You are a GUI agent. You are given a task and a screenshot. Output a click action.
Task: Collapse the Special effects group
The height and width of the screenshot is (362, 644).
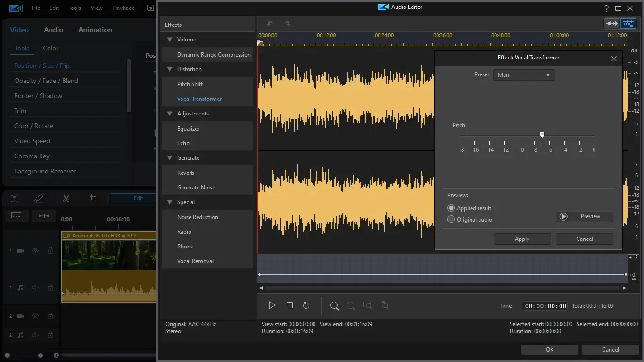click(169, 202)
